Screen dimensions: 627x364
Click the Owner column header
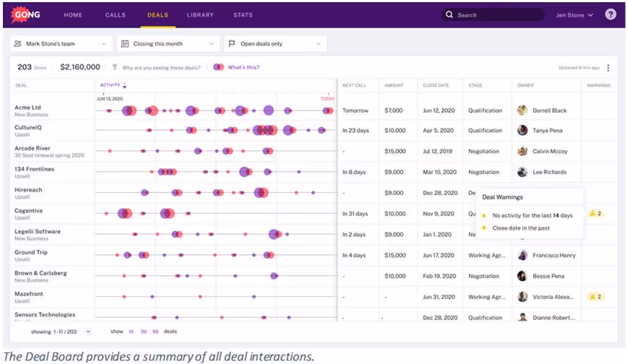525,85
